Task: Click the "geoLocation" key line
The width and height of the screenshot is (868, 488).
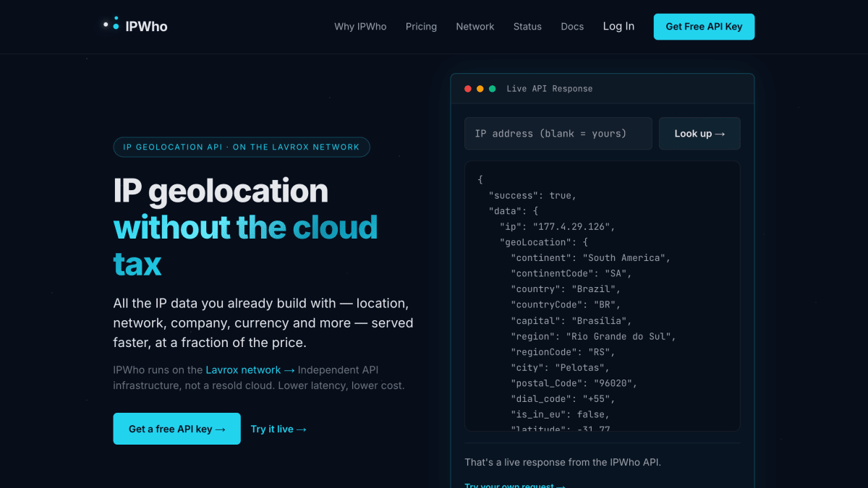Action: [544, 242]
